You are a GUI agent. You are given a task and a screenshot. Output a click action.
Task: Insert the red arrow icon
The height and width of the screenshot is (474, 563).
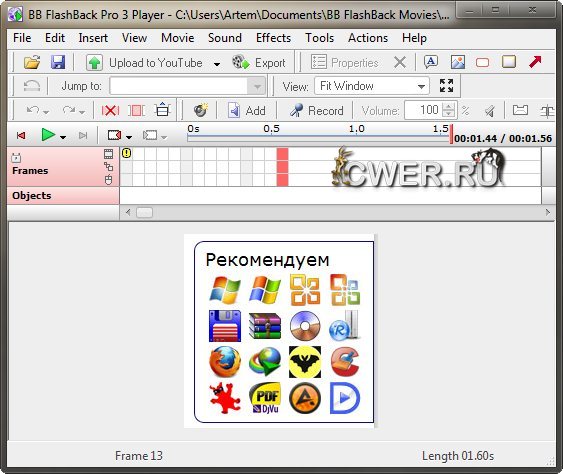pyautogui.click(x=535, y=62)
